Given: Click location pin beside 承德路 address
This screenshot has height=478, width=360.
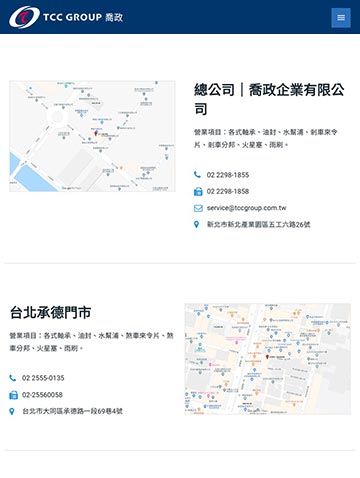Looking at the screenshot, I should pos(12,411).
